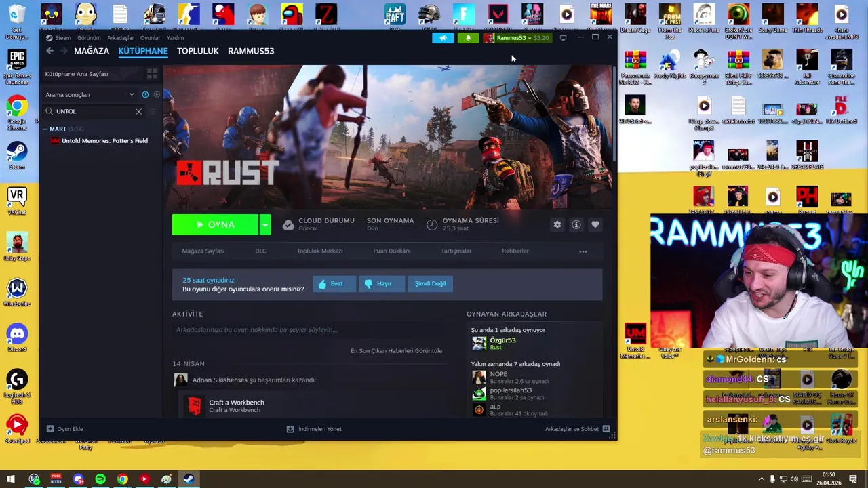
Task: Open Arkadaşlar ve Sohbet
Action: [578, 428]
